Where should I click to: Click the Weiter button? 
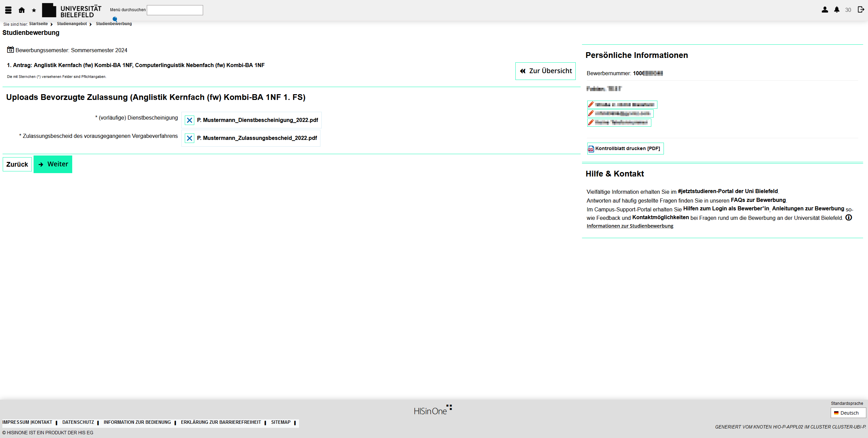[x=53, y=164]
